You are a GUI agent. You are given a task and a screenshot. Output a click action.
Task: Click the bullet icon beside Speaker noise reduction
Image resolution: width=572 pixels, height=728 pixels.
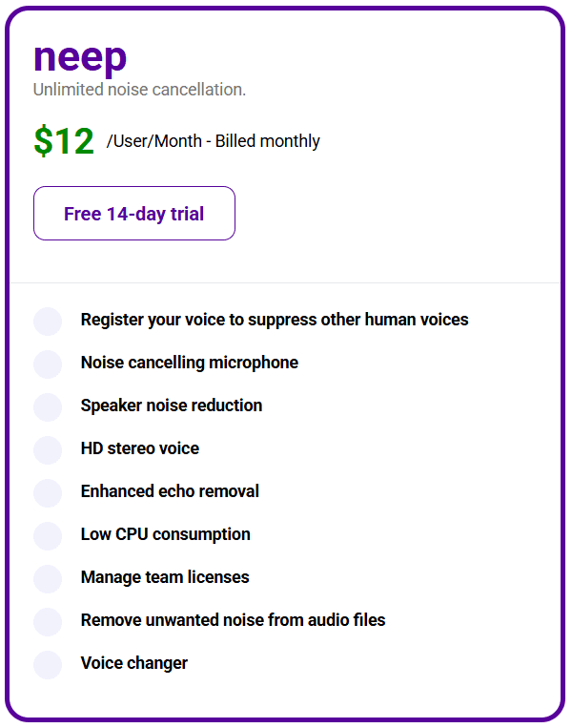(48, 406)
